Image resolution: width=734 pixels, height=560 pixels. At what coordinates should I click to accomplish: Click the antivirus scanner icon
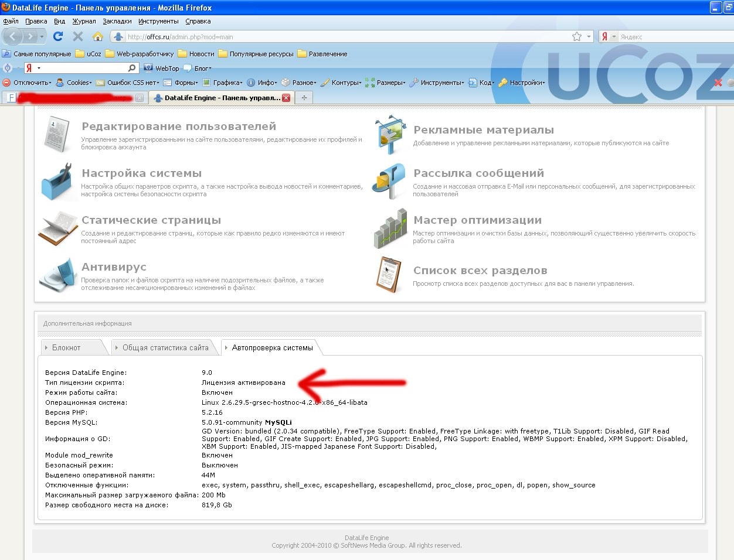point(57,275)
